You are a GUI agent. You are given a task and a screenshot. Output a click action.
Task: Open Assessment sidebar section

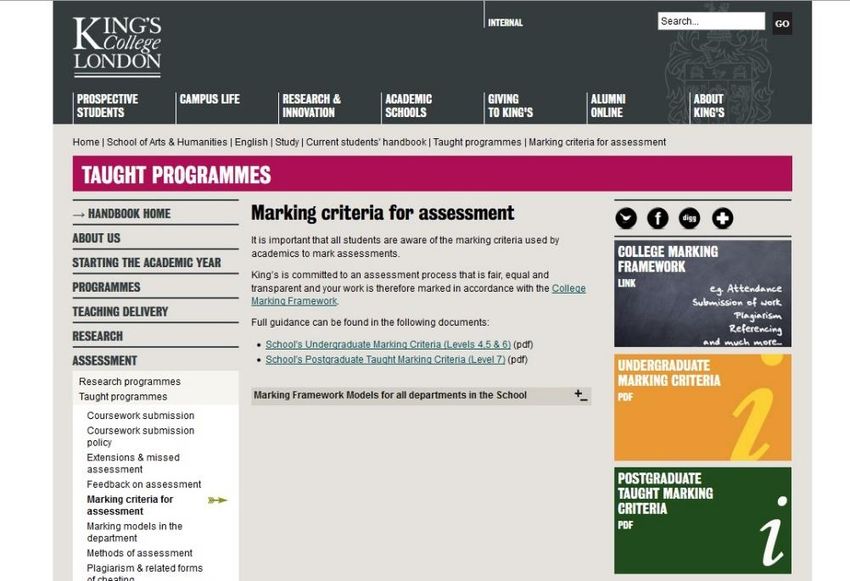[x=105, y=360]
